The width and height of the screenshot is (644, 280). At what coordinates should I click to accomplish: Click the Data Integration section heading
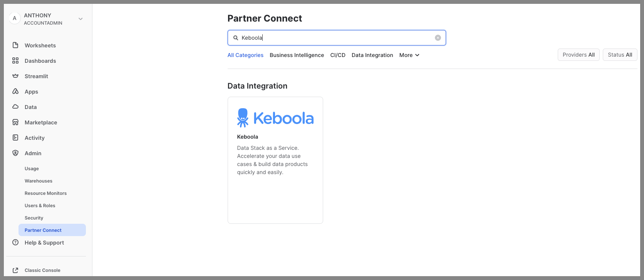(257, 86)
